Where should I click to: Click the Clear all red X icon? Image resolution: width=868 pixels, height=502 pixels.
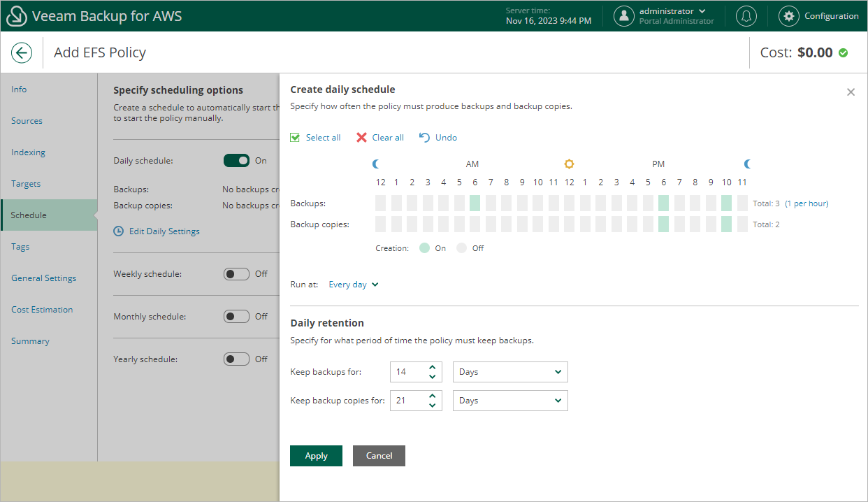pos(361,138)
